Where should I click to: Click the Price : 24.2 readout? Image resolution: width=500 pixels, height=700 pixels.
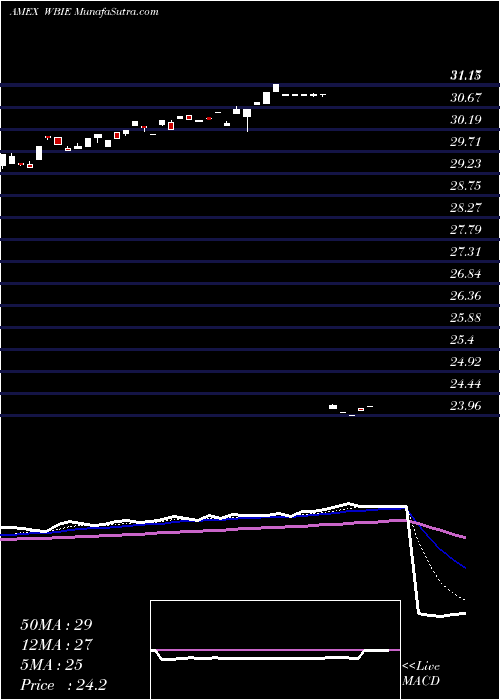click(63, 685)
